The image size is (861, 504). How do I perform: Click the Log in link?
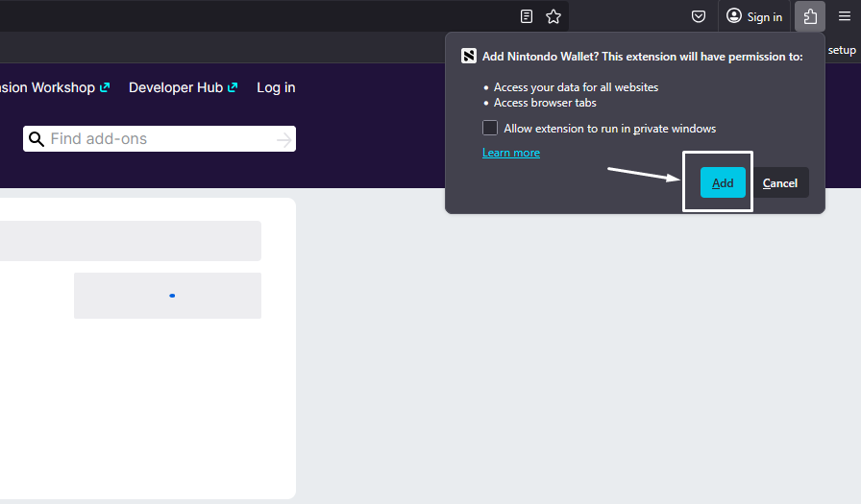click(276, 87)
